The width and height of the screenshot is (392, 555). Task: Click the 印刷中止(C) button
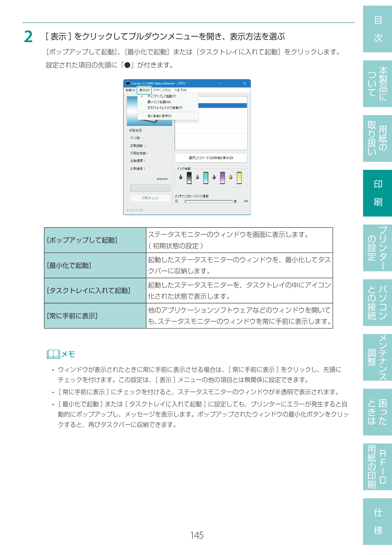150,198
